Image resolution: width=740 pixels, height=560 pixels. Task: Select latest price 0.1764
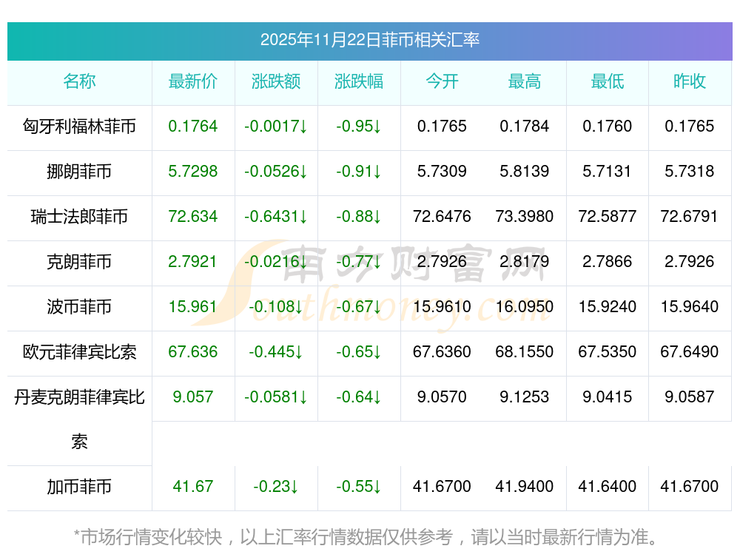point(193,126)
